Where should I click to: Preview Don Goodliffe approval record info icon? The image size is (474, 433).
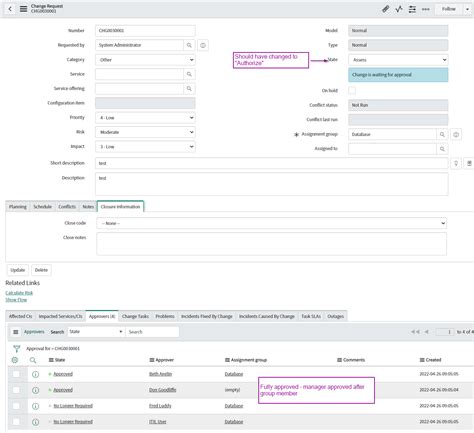coord(35,390)
